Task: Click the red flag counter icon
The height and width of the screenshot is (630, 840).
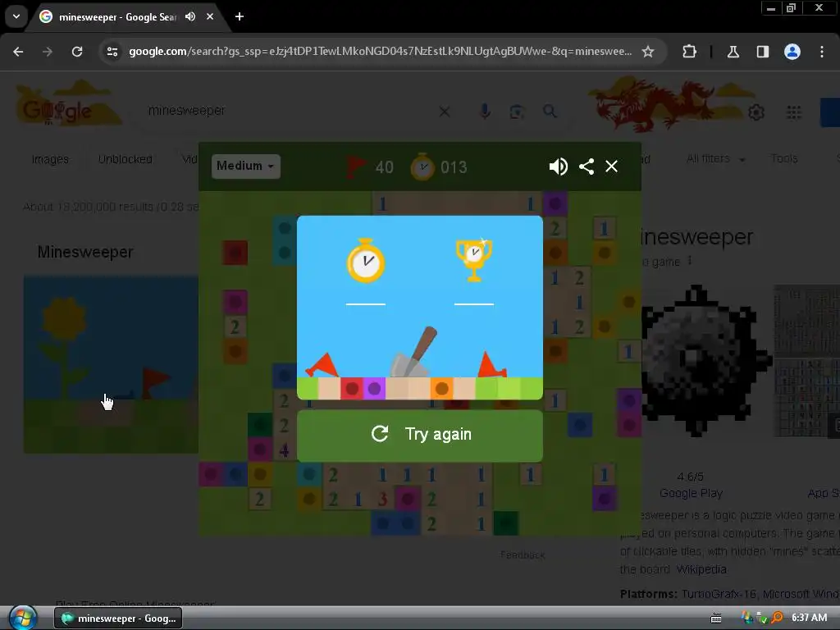Action: 356,167
